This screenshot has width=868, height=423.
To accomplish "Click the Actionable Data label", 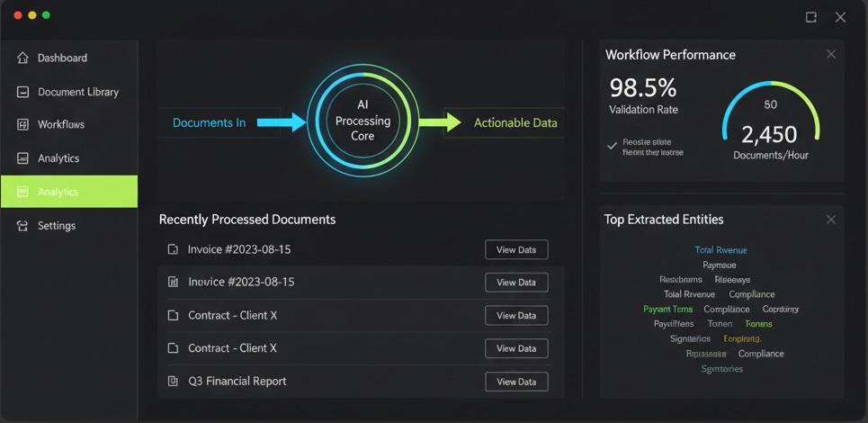I will [515, 122].
